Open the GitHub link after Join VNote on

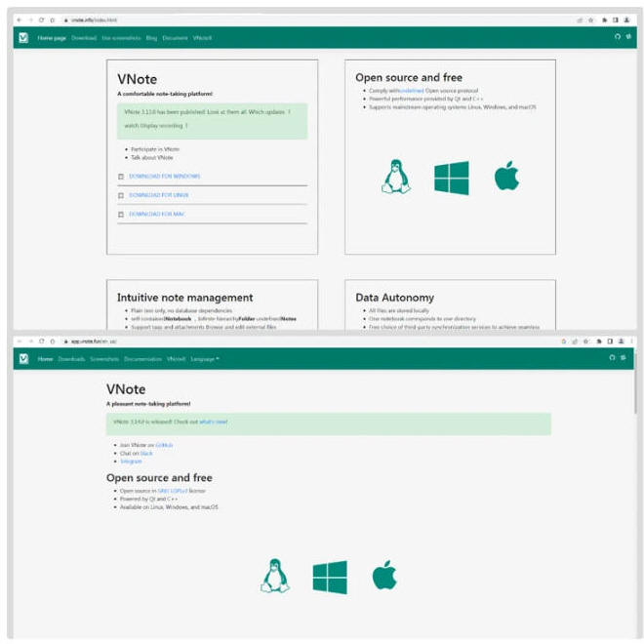[x=164, y=445]
